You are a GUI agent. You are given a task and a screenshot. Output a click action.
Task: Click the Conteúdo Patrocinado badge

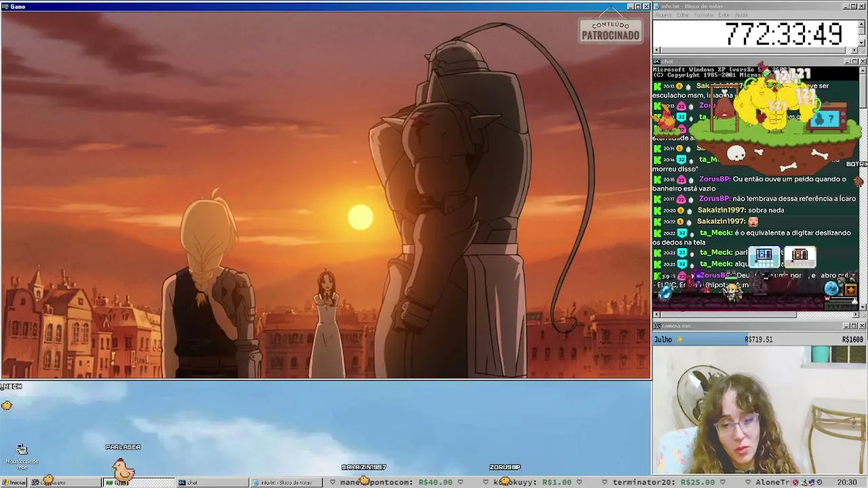click(610, 30)
